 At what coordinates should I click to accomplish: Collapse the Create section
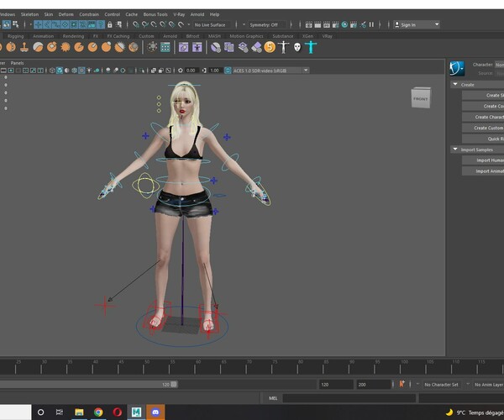pyautogui.click(x=455, y=84)
